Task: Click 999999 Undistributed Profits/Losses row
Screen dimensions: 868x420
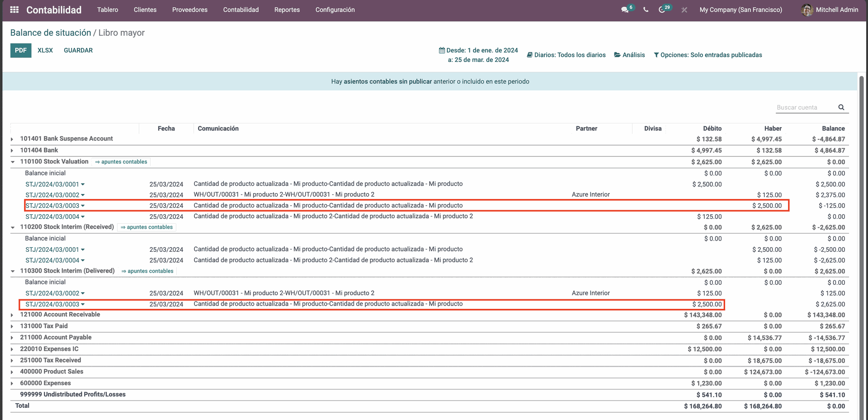Action: coord(429,395)
